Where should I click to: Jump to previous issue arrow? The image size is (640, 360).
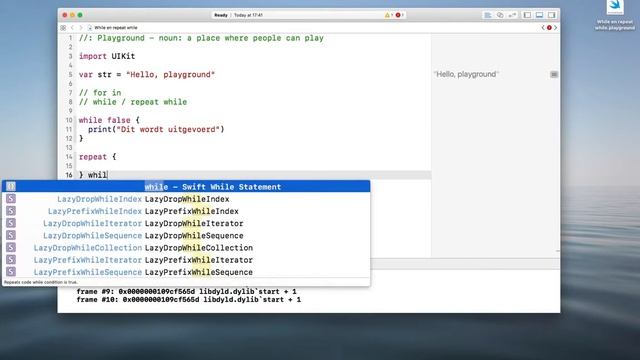[543, 28]
